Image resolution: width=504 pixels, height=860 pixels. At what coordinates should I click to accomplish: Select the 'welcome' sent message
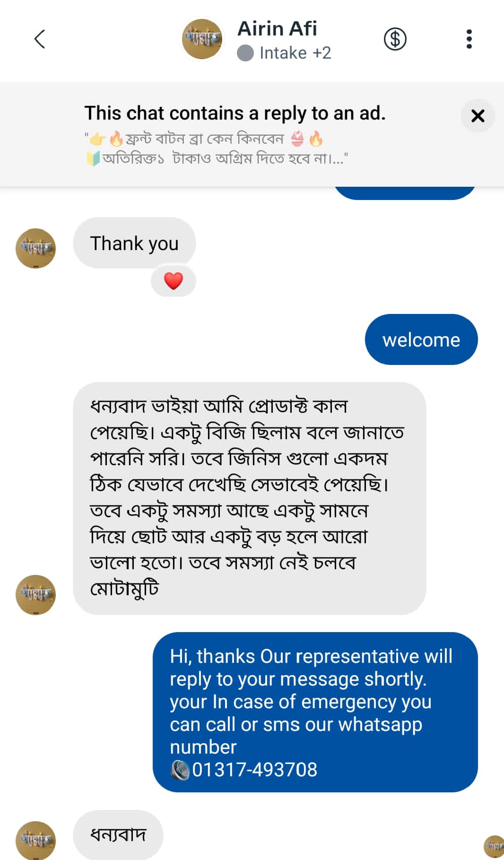pyautogui.click(x=421, y=339)
